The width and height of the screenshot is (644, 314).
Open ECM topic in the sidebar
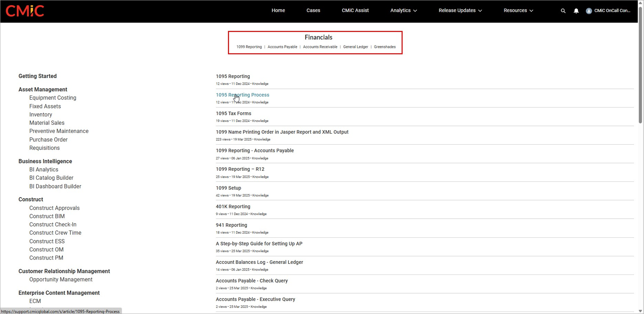click(x=35, y=301)
